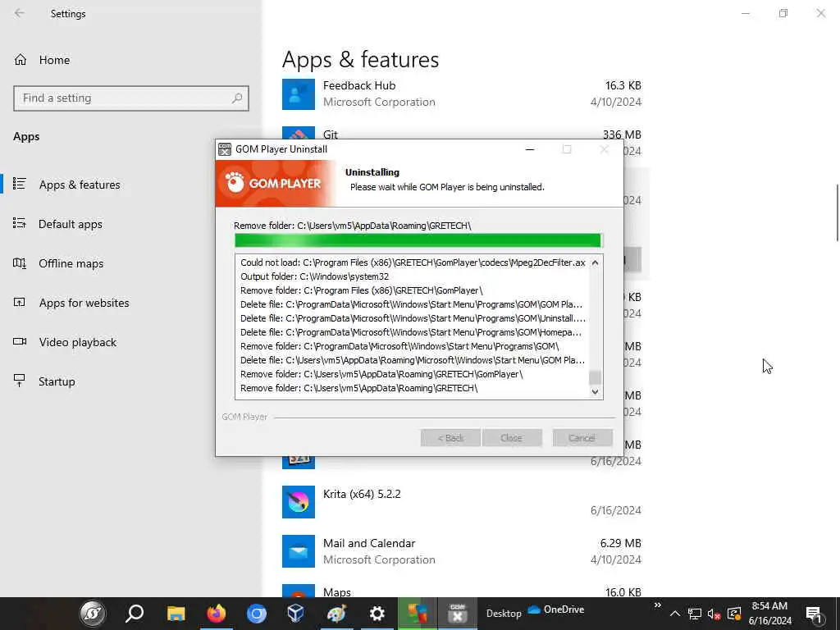The width and height of the screenshot is (840, 630).
Task: Click the Default apps sidebar icon
Action: (x=20, y=223)
